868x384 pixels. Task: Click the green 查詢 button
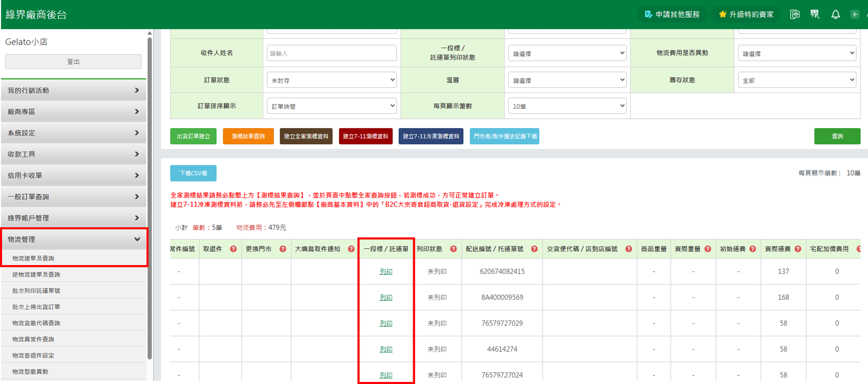click(837, 136)
